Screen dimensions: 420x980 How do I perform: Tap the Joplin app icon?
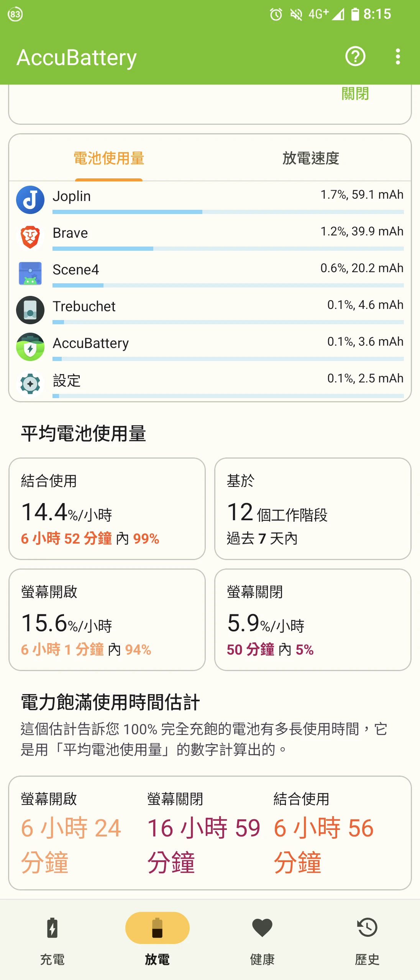[30, 200]
